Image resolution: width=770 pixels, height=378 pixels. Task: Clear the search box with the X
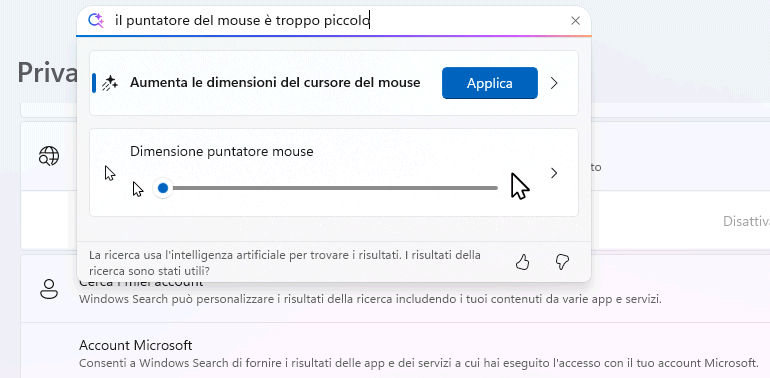576,21
